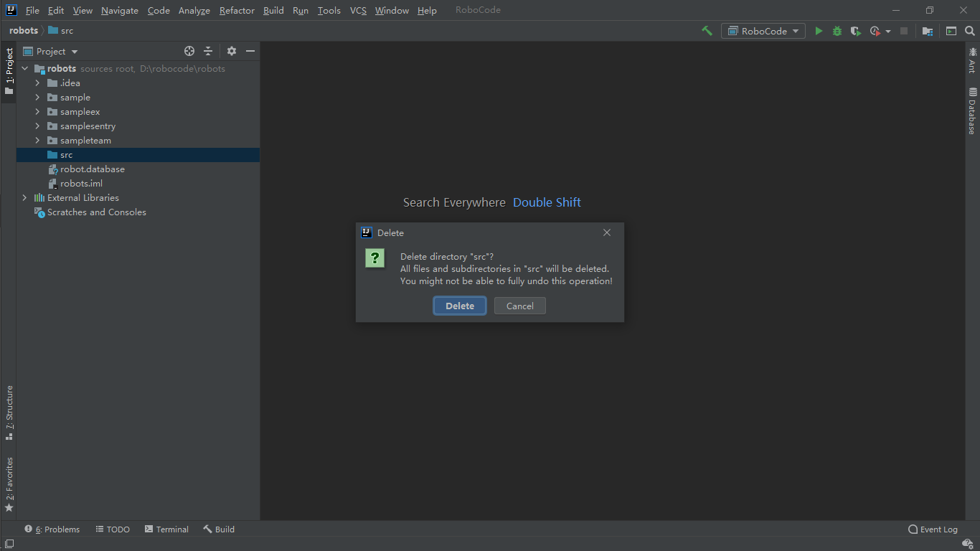This screenshot has width=980, height=551.
Task: Open the Refactor menu
Action: [237, 10]
